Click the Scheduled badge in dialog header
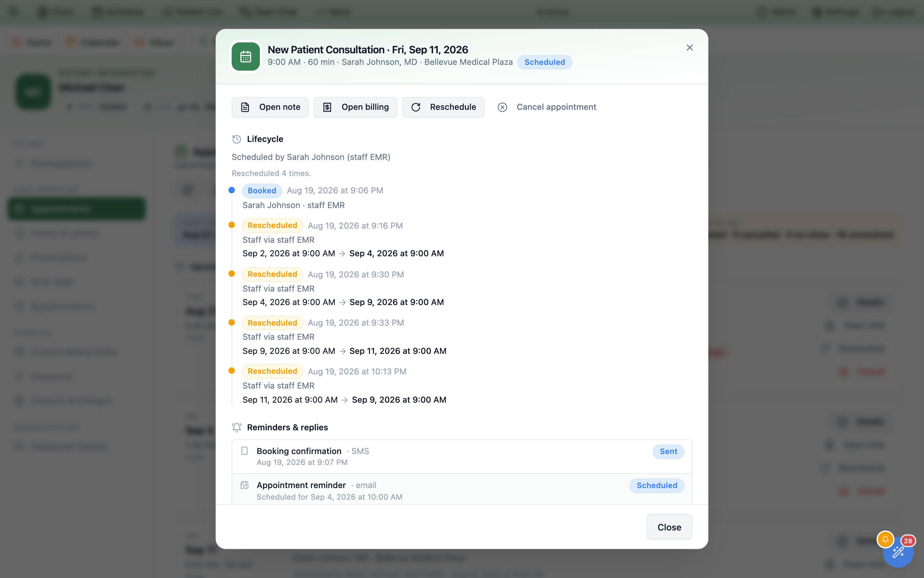 tap(544, 62)
